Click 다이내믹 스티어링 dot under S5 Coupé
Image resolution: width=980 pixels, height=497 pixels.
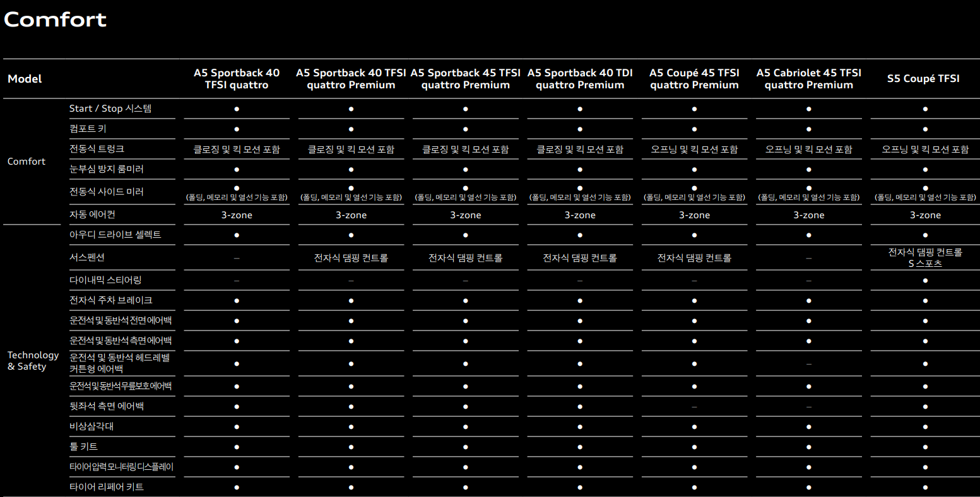[x=925, y=280]
